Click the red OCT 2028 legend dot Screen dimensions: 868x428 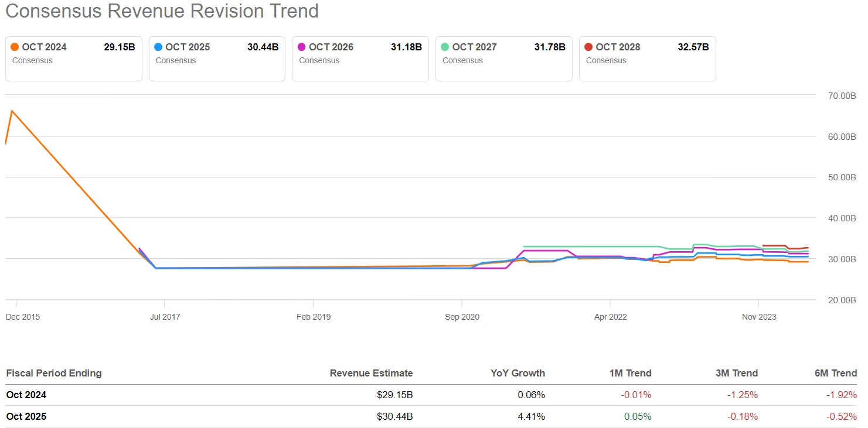tap(590, 47)
